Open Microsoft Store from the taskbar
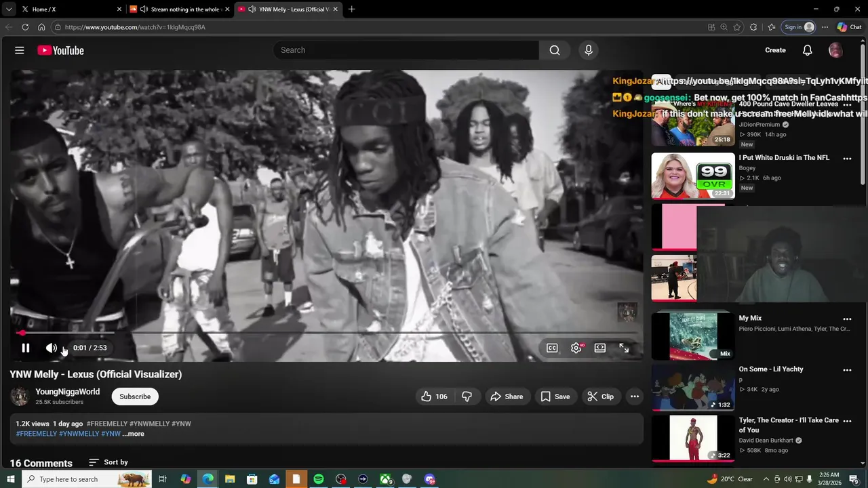Viewport: 868px width, 488px height. [252, 479]
